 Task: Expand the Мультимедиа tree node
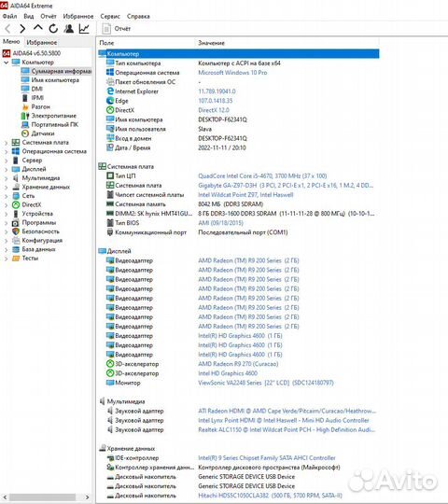pyautogui.click(x=7, y=178)
